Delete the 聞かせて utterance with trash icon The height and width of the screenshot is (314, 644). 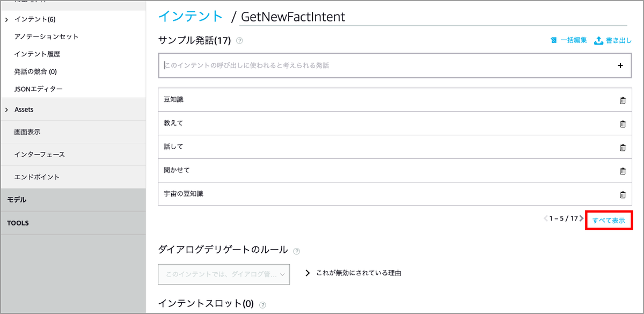(x=623, y=170)
